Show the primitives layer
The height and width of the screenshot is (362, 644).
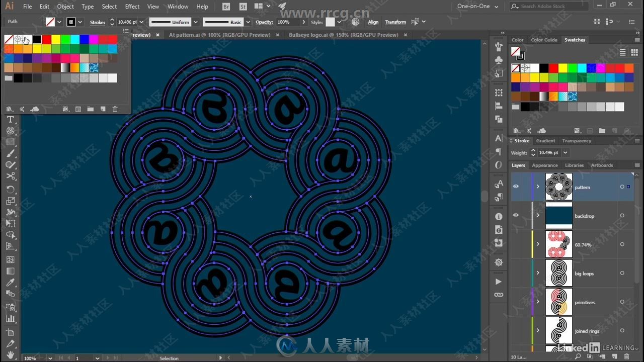pos(516,302)
